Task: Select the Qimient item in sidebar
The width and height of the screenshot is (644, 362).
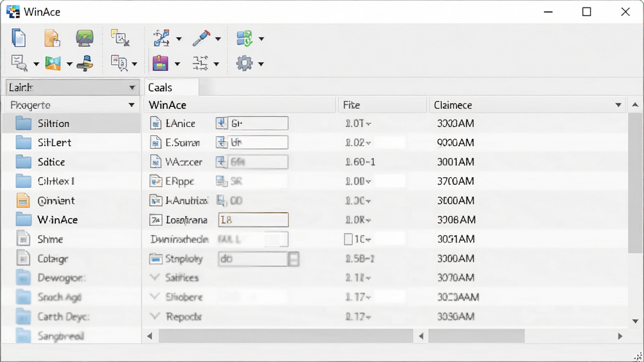Action: (72, 200)
